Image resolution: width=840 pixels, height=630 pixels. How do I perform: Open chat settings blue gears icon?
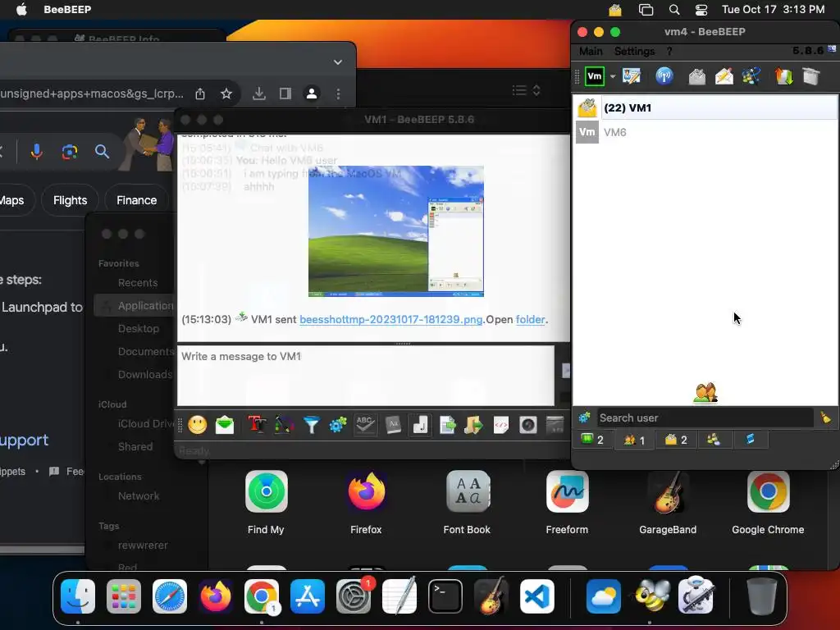coord(338,426)
